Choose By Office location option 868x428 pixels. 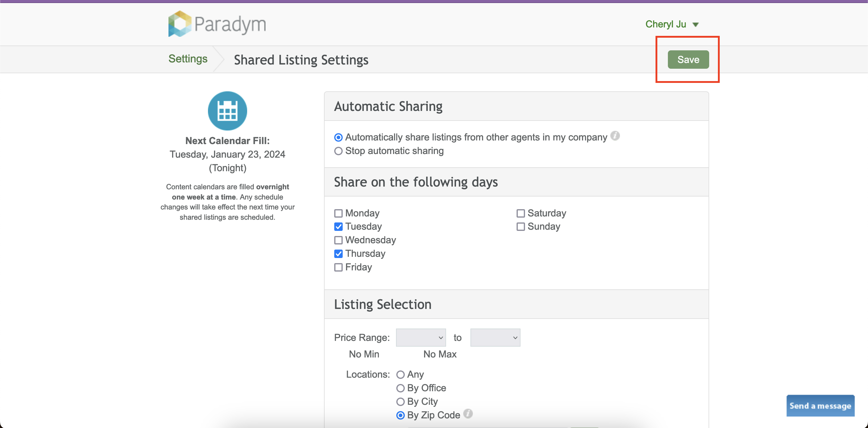[x=400, y=388]
